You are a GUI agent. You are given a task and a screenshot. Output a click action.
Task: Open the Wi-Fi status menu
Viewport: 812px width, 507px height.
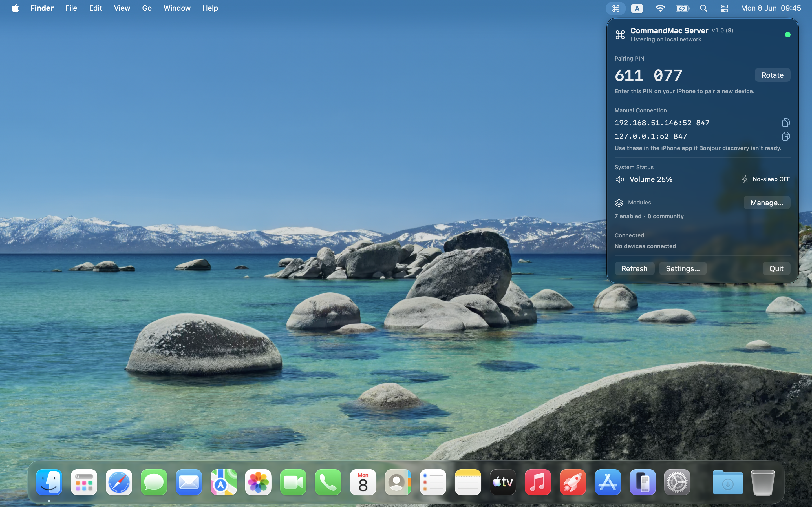tap(660, 8)
